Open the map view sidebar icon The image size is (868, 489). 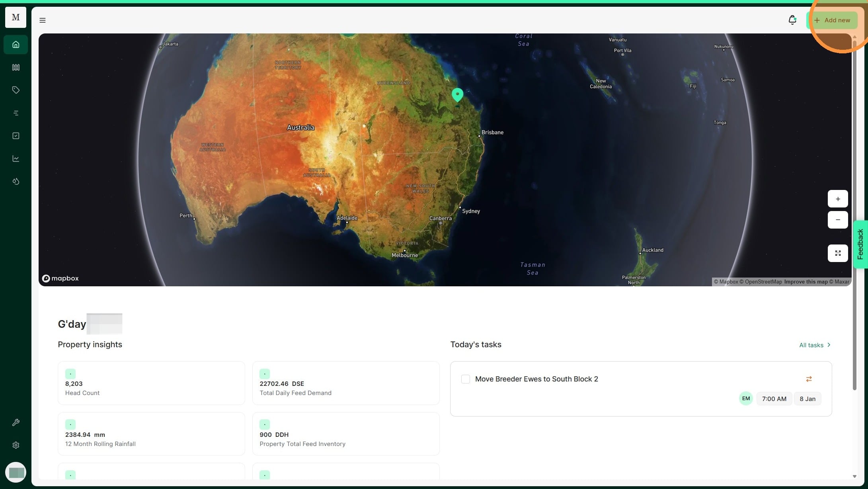pyautogui.click(x=16, y=67)
